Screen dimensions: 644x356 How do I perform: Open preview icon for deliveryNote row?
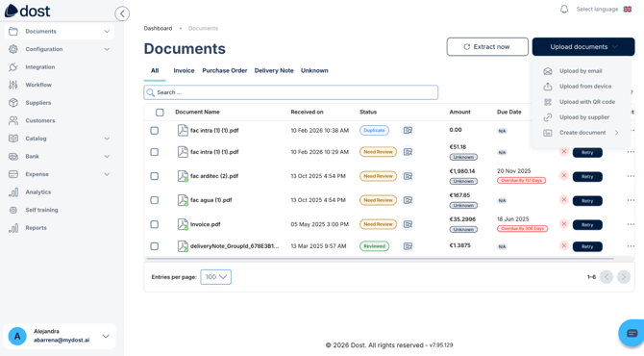(408, 246)
